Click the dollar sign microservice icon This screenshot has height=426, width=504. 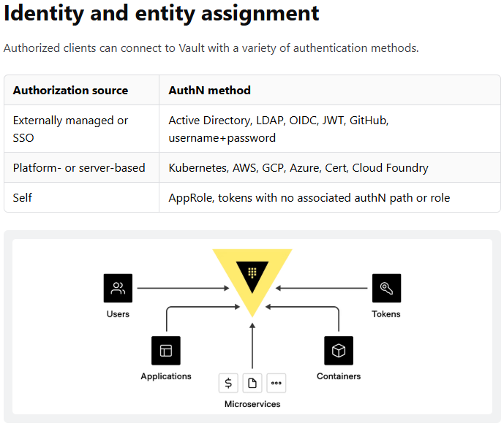coord(228,383)
